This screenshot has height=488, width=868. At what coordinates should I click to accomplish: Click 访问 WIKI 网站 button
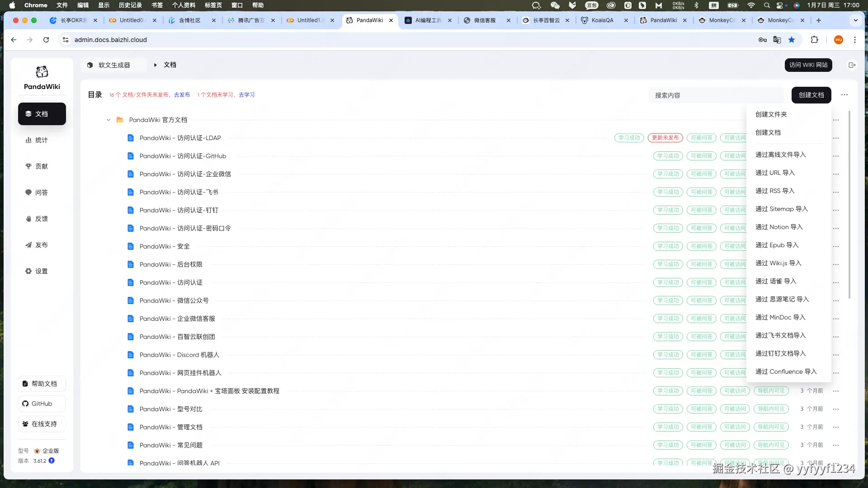point(808,65)
